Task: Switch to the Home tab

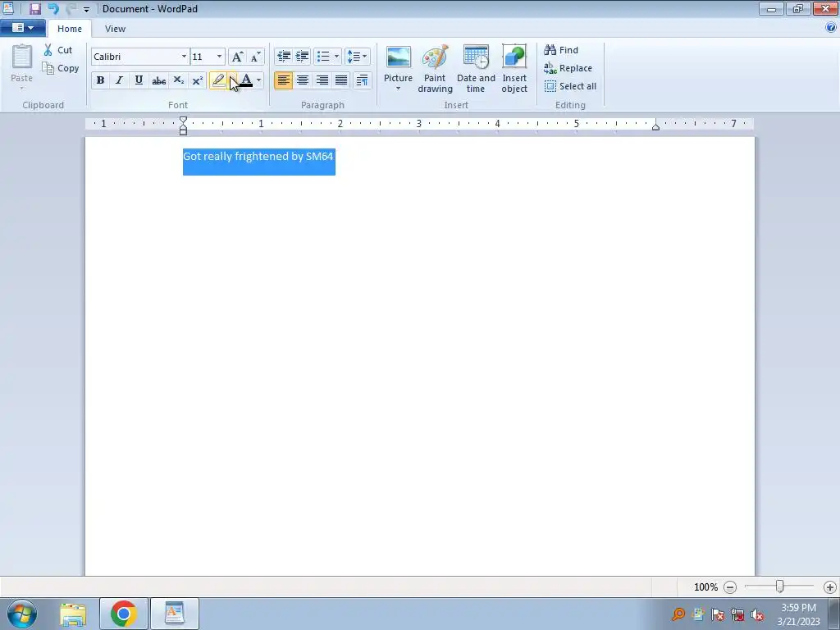Action: 70,29
